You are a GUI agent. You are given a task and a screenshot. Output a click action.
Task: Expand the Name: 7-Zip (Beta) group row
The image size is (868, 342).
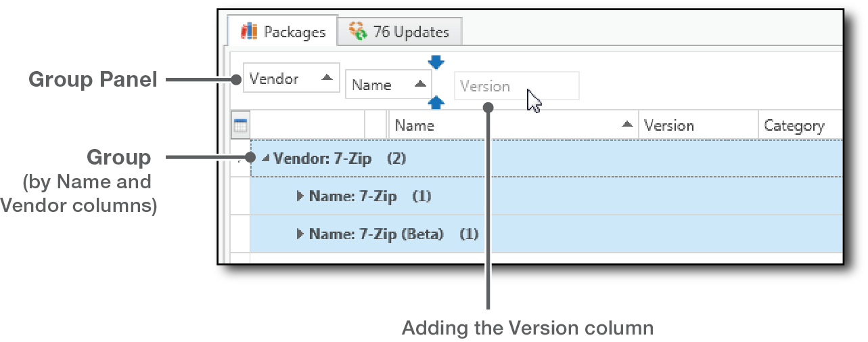(x=300, y=234)
